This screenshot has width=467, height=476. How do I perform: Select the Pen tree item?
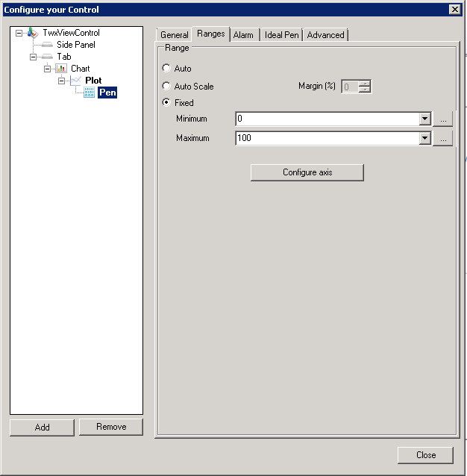(x=107, y=93)
